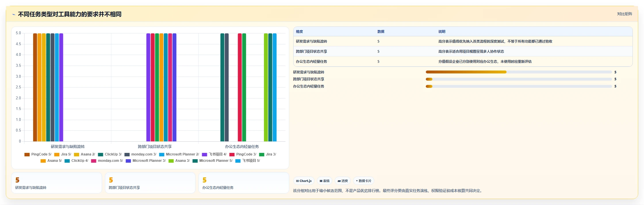
Task: Click the 进度 tag chip label
Action: (x=345, y=181)
